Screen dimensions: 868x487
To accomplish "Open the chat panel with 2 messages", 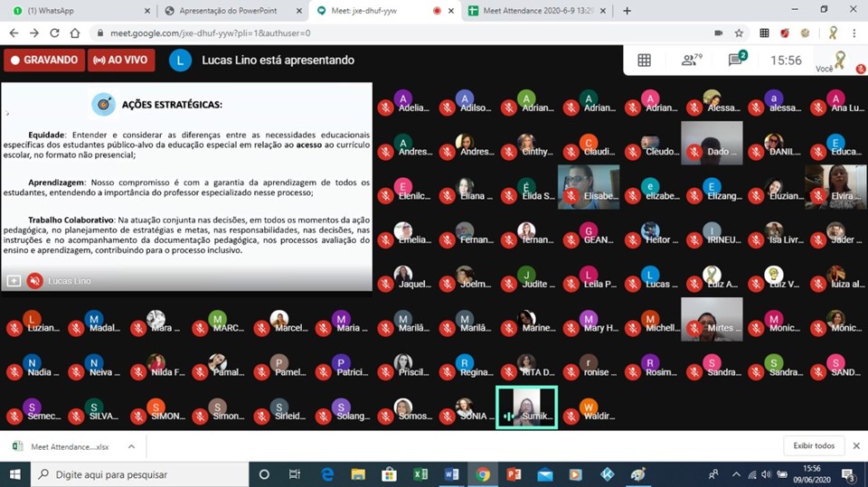I will [737, 61].
